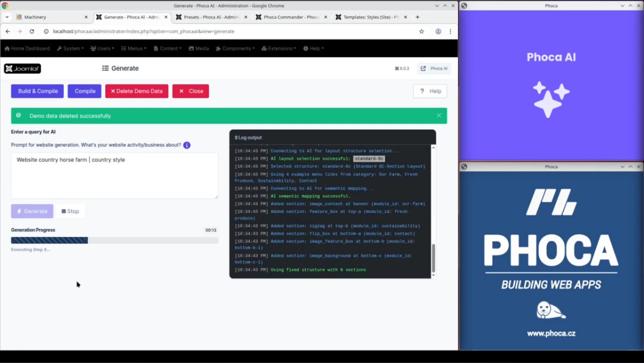
Task: Switch to the Phoca Commander tab
Action: pyautogui.click(x=291, y=17)
